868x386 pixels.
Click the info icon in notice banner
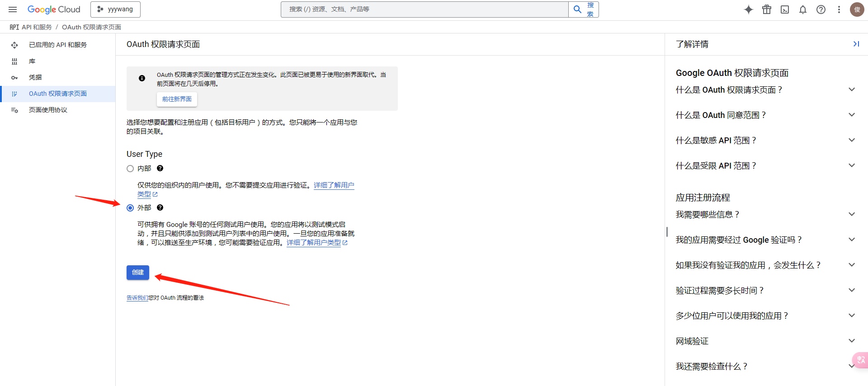click(142, 78)
